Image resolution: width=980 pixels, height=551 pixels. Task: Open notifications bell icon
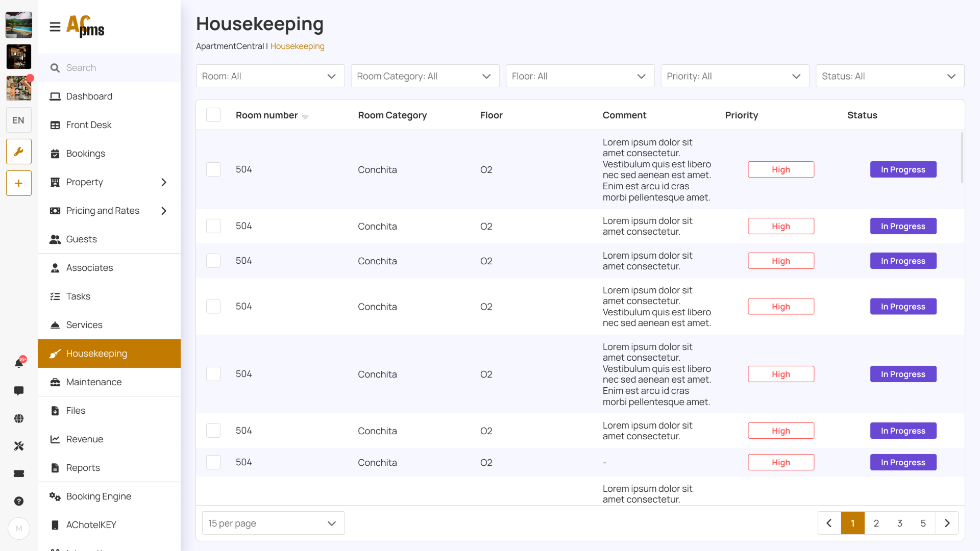point(19,363)
